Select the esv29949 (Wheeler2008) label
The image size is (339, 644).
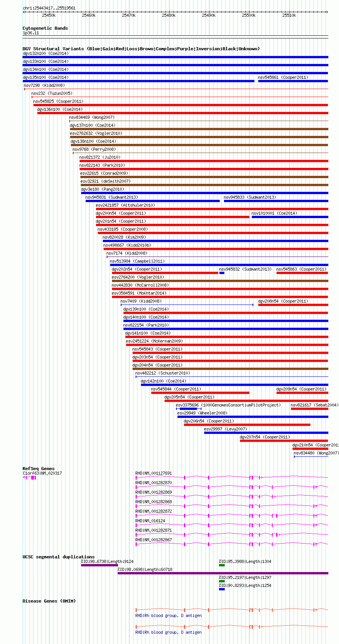pos(202,413)
